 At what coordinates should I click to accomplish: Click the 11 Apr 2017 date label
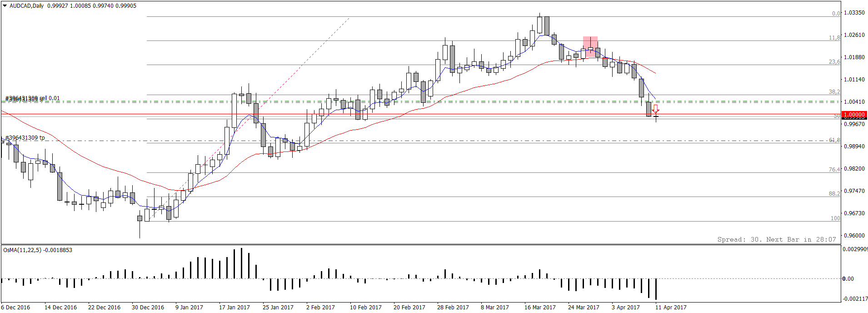pyautogui.click(x=671, y=308)
